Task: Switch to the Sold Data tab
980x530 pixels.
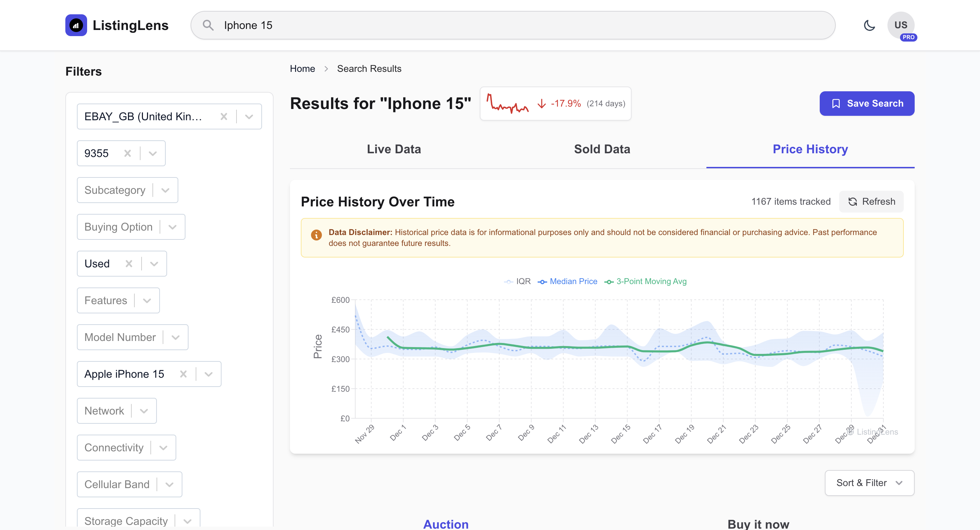Action: click(602, 149)
